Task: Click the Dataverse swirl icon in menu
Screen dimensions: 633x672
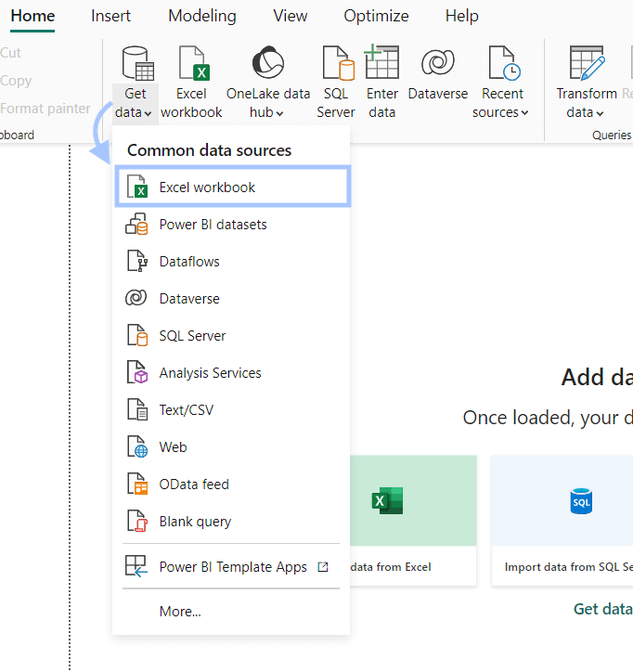Action: point(136,298)
